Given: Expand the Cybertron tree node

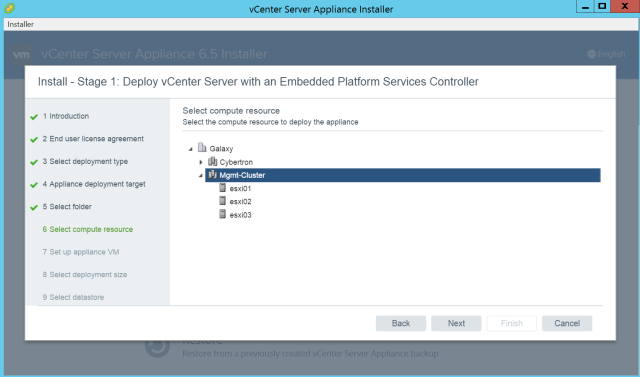Looking at the screenshot, I should [201, 162].
